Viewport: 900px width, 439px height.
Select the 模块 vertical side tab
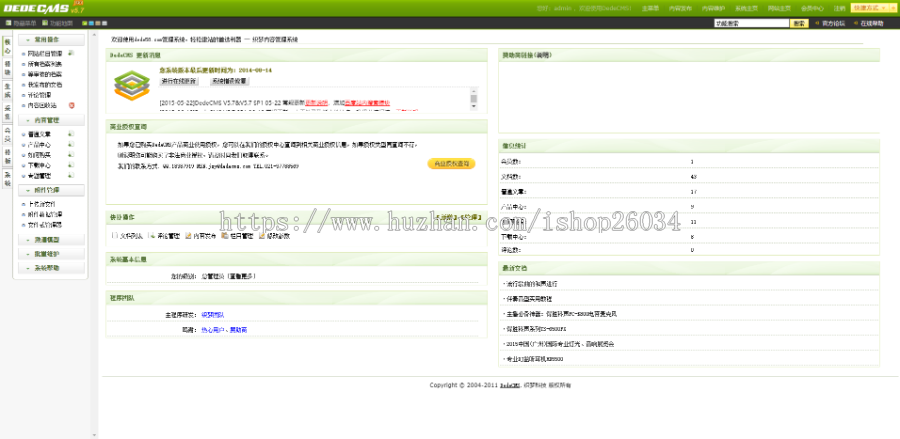pyautogui.click(x=7, y=68)
